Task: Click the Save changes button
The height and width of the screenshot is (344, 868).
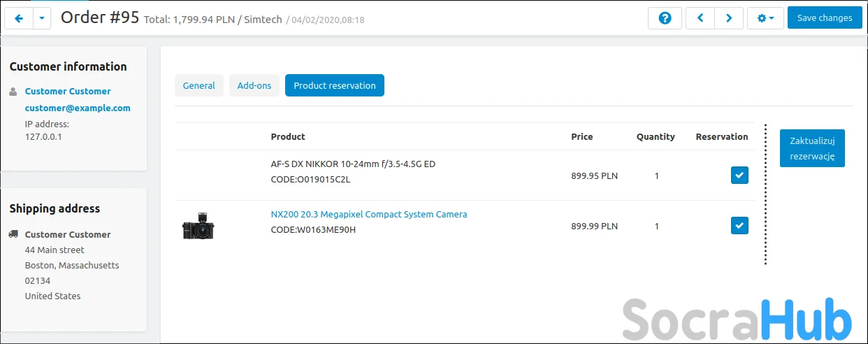Action: pyautogui.click(x=824, y=18)
